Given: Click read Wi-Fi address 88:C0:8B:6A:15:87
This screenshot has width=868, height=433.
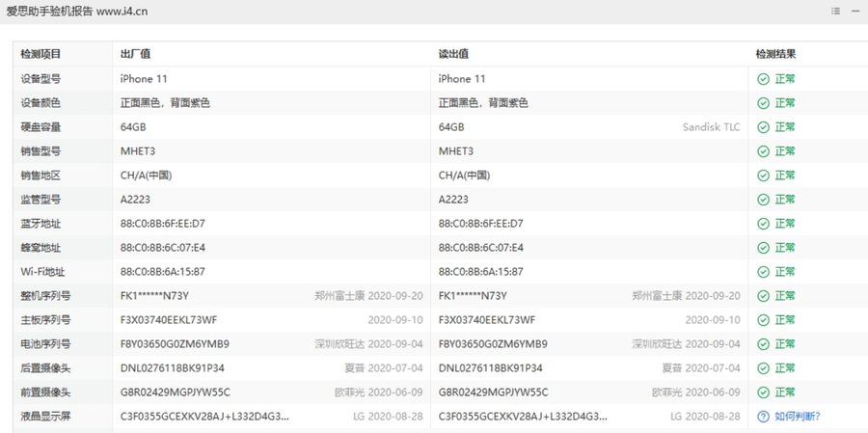Looking at the screenshot, I should coord(481,272).
